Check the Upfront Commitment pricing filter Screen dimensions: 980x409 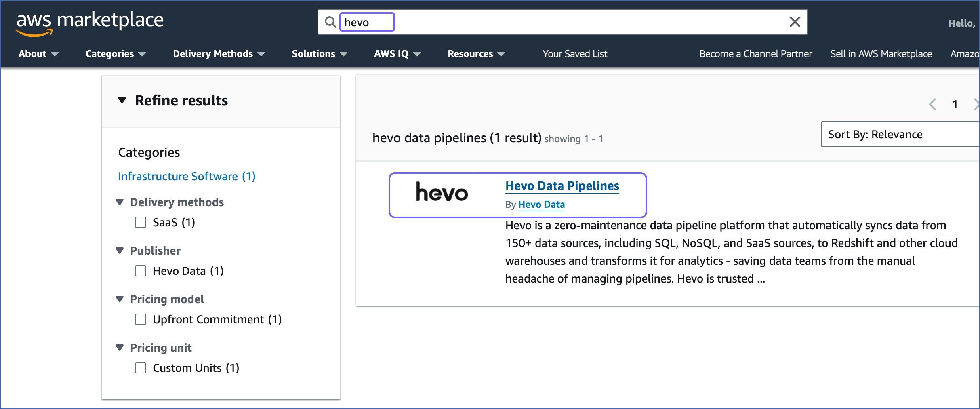(140, 319)
